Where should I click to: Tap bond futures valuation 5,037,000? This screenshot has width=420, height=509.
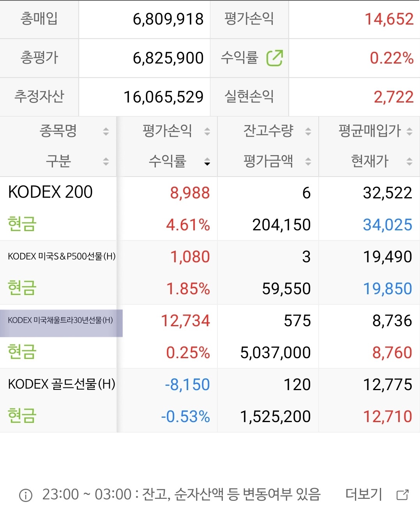(x=275, y=353)
